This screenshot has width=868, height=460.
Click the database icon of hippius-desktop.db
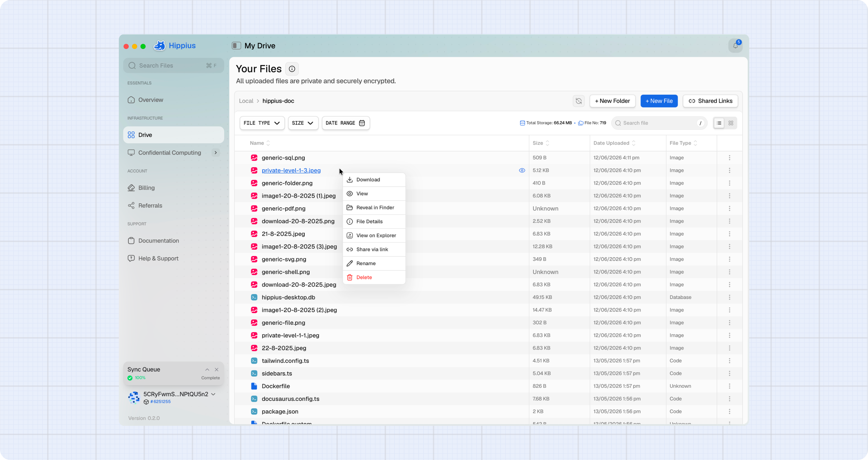pos(254,297)
